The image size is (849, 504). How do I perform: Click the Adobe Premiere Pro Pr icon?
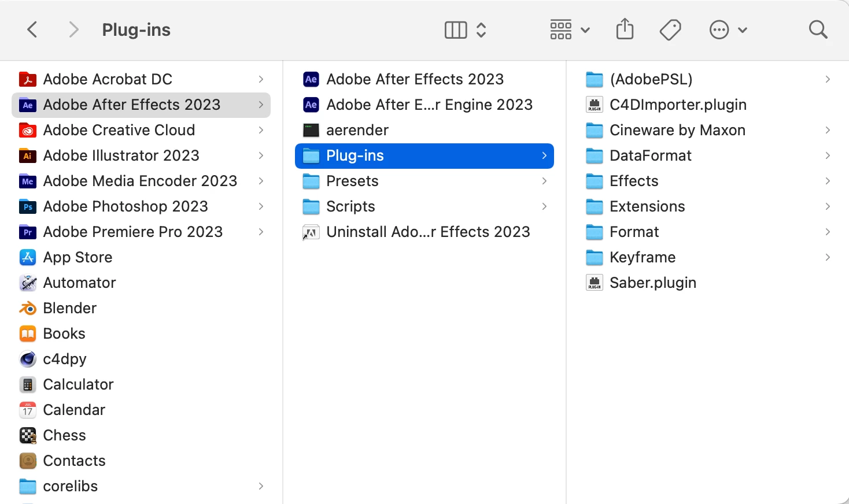tap(28, 232)
